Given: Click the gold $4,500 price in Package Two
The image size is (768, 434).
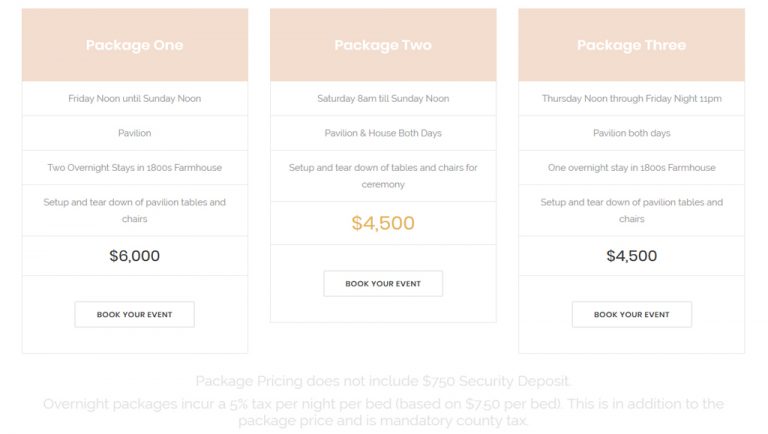Looking at the screenshot, I should click(383, 223).
